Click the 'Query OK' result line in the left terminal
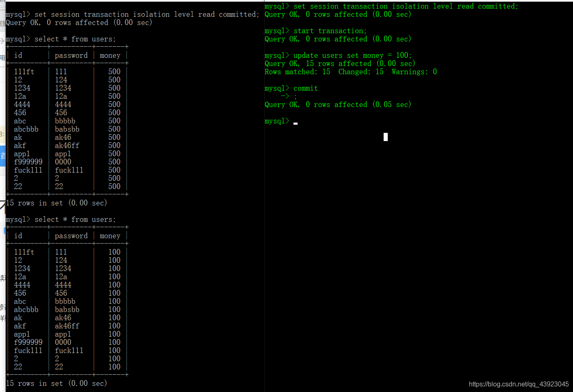Screen dimensions: 573x392 (x=79, y=23)
